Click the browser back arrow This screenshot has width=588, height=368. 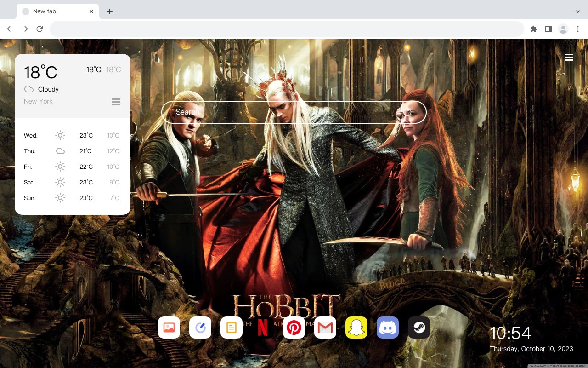coord(10,29)
